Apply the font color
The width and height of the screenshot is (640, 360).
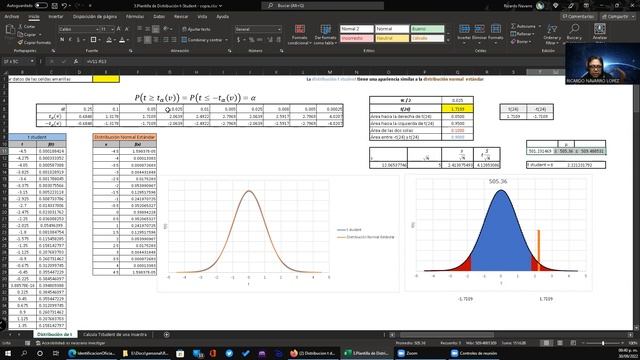tap(122, 40)
